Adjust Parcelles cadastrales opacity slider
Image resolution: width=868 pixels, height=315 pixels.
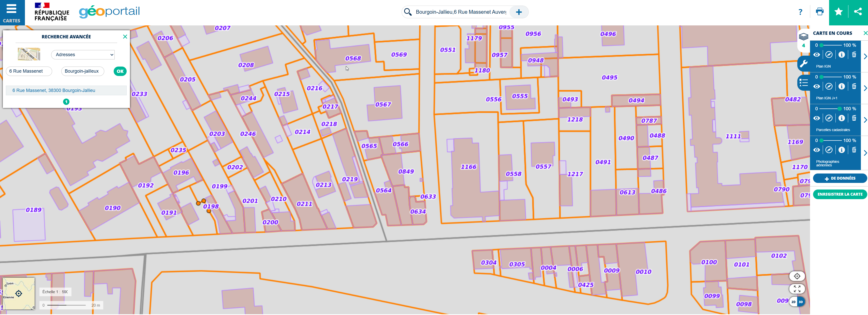pos(831,109)
